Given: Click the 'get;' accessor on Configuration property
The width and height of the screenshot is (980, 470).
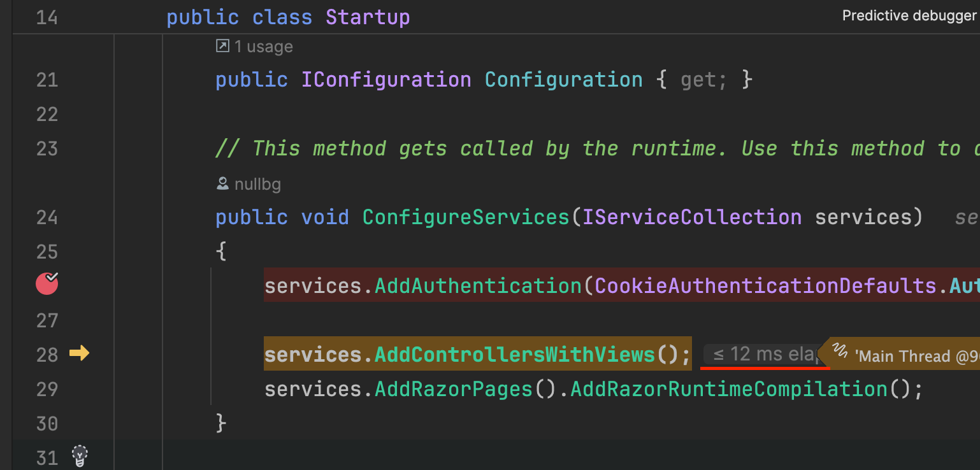Looking at the screenshot, I should 703,80.
